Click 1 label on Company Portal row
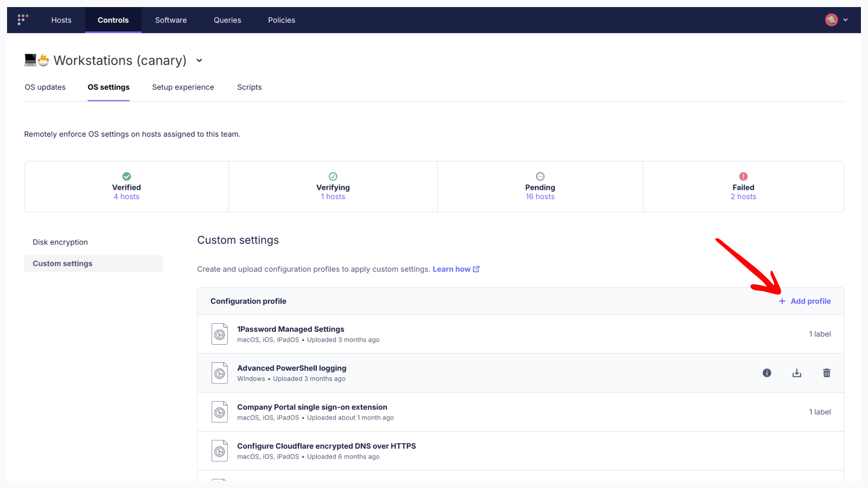Image resolution: width=868 pixels, height=488 pixels. point(820,412)
